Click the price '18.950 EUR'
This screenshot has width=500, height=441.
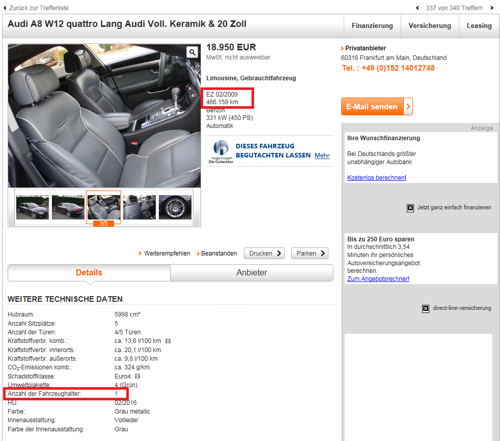pos(231,47)
